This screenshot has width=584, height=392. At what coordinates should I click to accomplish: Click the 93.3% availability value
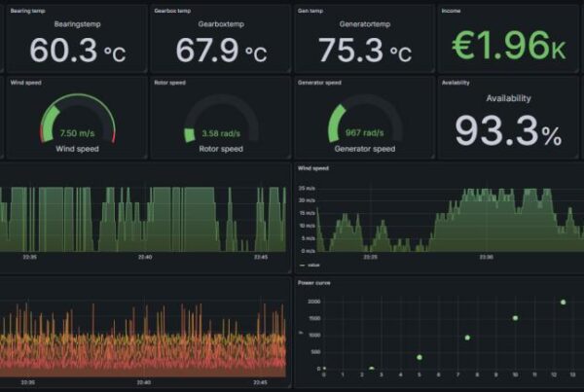click(x=509, y=130)
